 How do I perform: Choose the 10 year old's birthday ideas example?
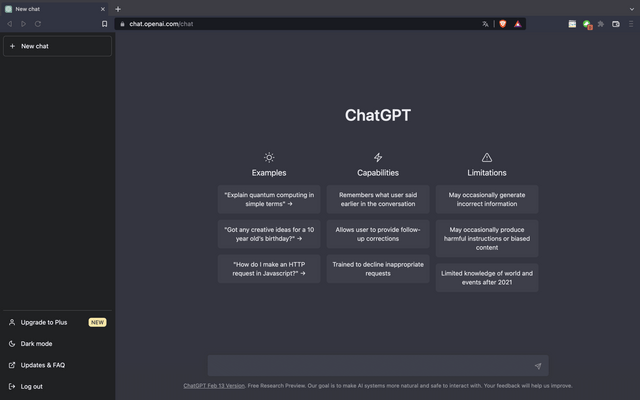269,234
